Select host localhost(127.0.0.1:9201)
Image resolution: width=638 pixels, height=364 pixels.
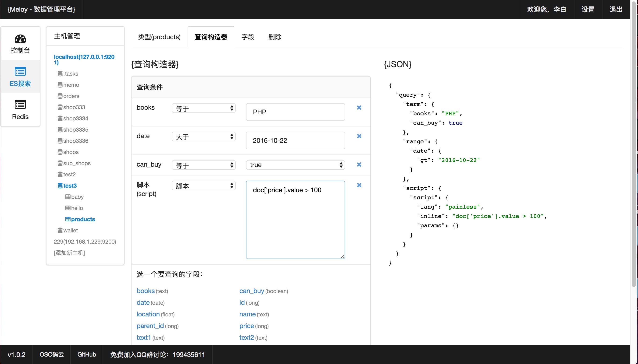coord(84,59)
